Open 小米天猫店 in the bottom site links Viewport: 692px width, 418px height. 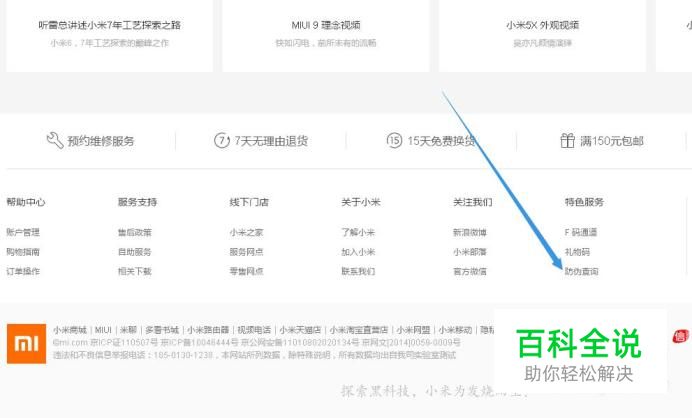(300, 330)
